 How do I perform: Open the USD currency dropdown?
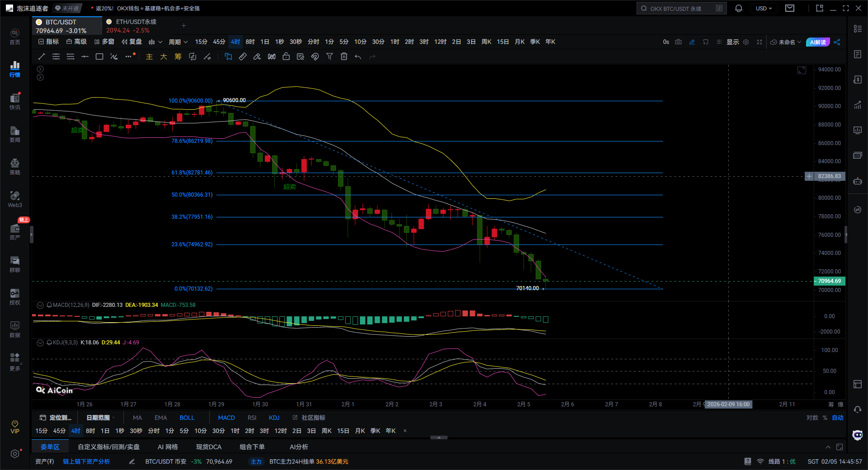point(764,9)
